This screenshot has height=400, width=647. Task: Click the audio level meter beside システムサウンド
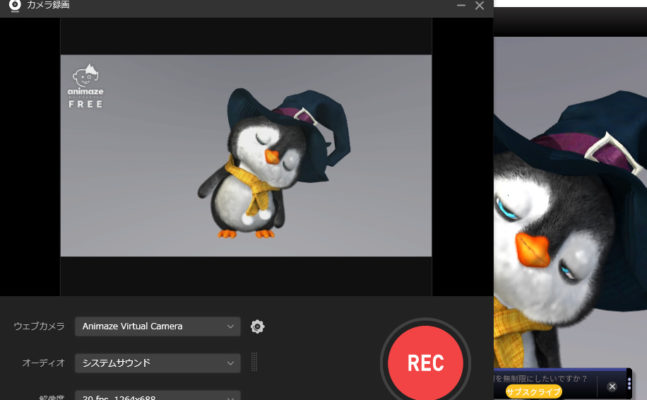(254, 362)
